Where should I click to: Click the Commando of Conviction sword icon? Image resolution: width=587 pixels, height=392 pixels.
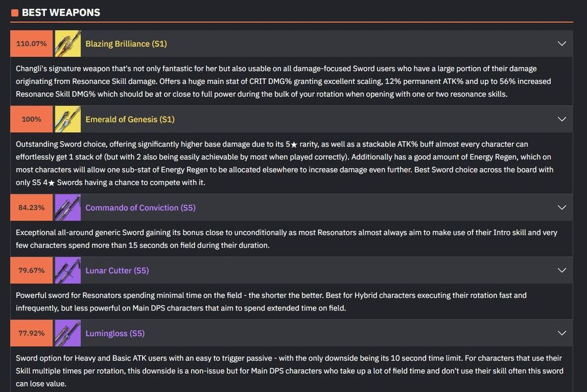pos(68,207)
